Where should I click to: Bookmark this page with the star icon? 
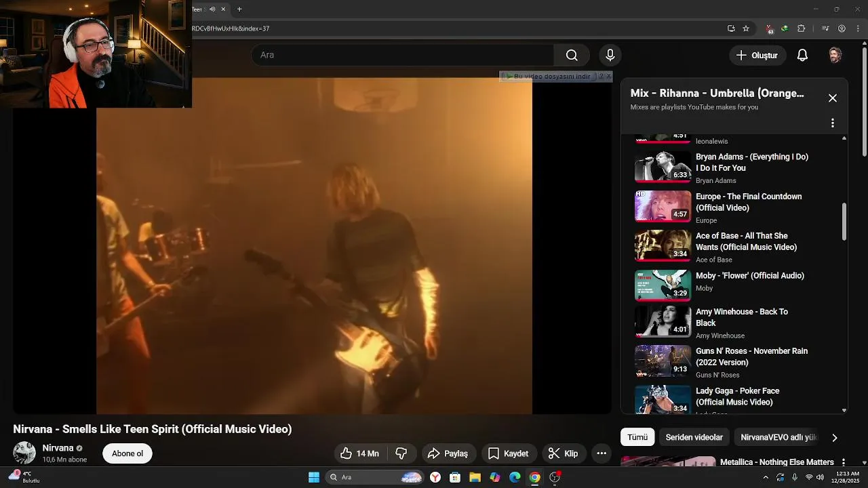coord(746,28)
